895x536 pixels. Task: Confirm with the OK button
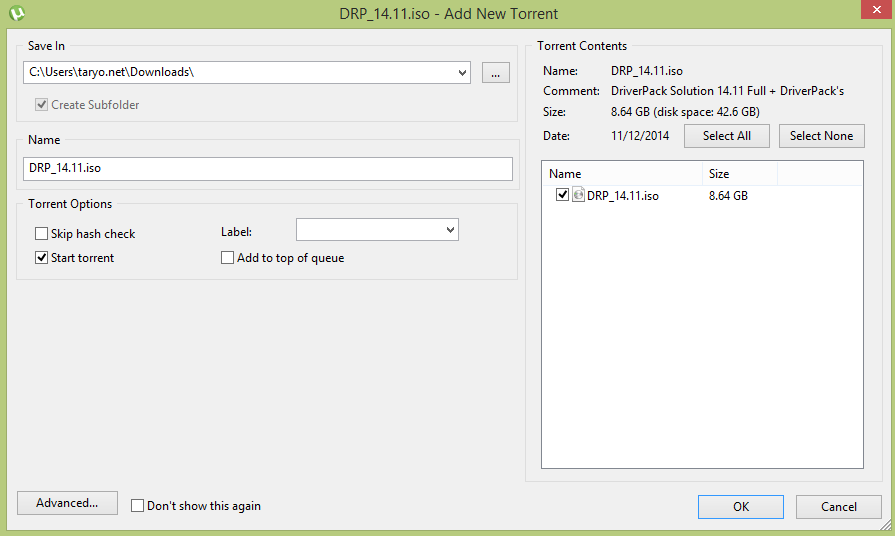point(741,507)
